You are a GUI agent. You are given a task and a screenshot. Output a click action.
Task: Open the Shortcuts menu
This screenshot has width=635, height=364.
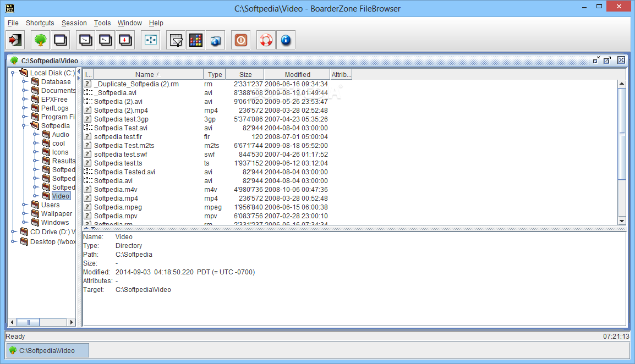(x=40, y=23)
